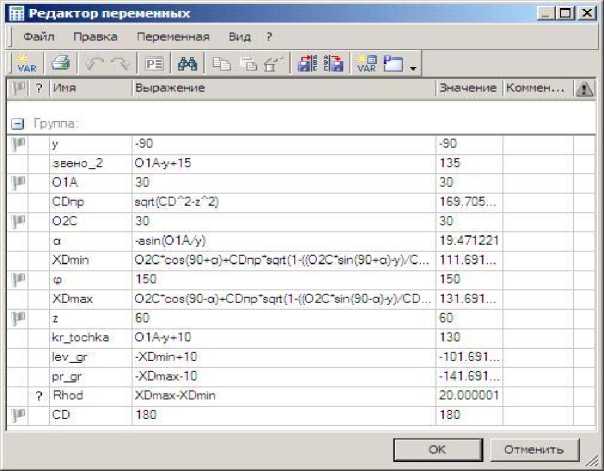Toggle flag for variable O2C
Screen dimensions: 604x471
tap(18, 221)
